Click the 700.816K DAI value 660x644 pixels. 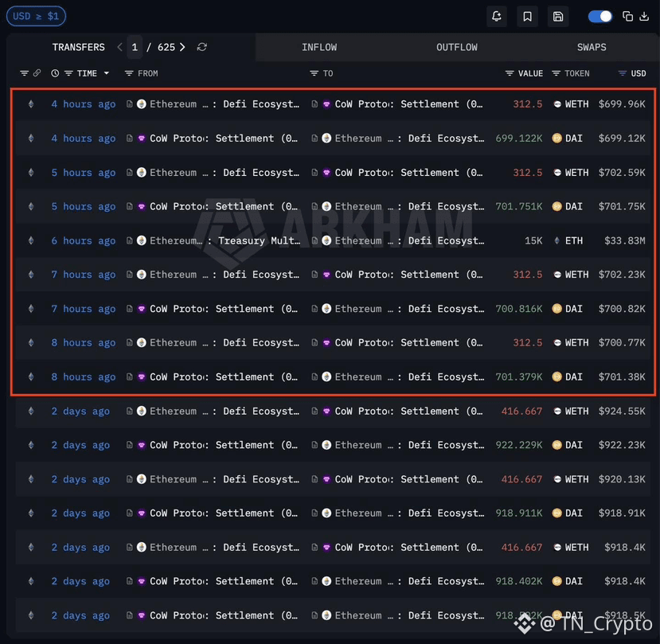(519, 309)
